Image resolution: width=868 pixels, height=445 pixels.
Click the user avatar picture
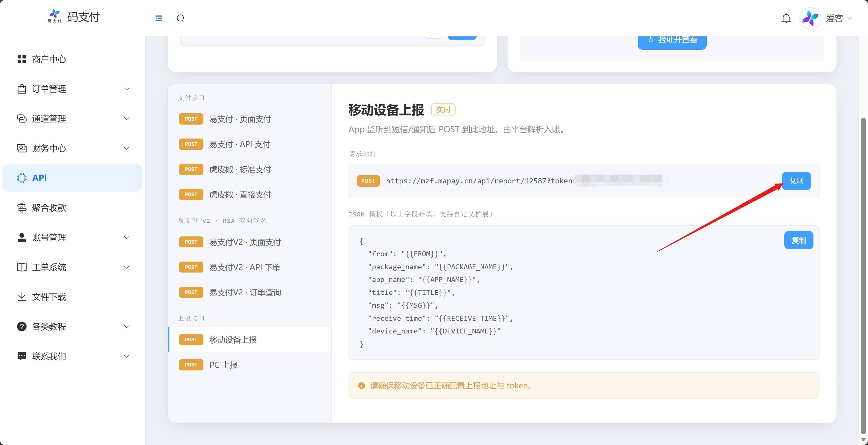click(810, 18)
